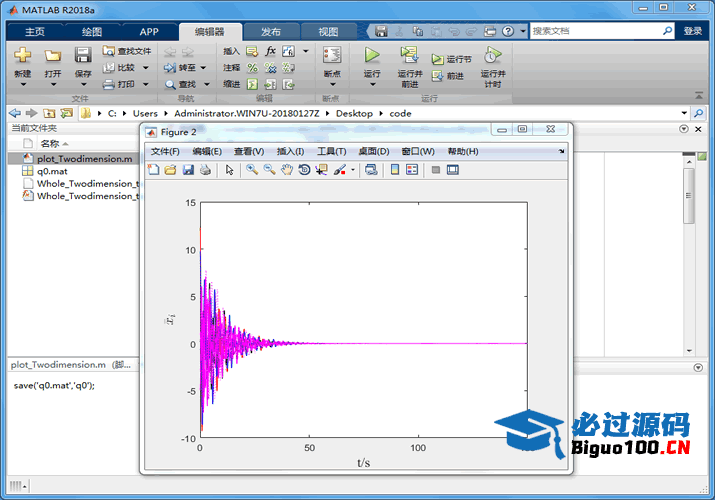The height and width of the screenshot is (500, 715).
Task: Open the Figure 2 Insert (插入) menu
Action: [x=290, y=151]
